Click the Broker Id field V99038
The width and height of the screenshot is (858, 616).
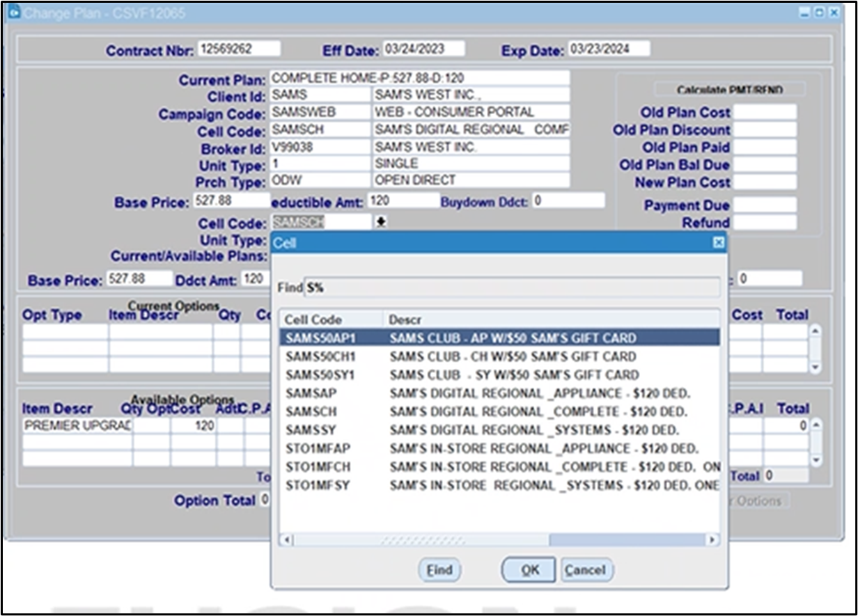click(x=320, y=147)
